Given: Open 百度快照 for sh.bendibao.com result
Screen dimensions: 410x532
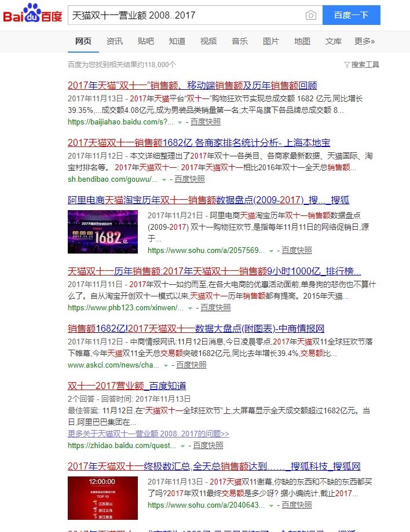Looking at the screenshot, I should (x=189, y=179).
